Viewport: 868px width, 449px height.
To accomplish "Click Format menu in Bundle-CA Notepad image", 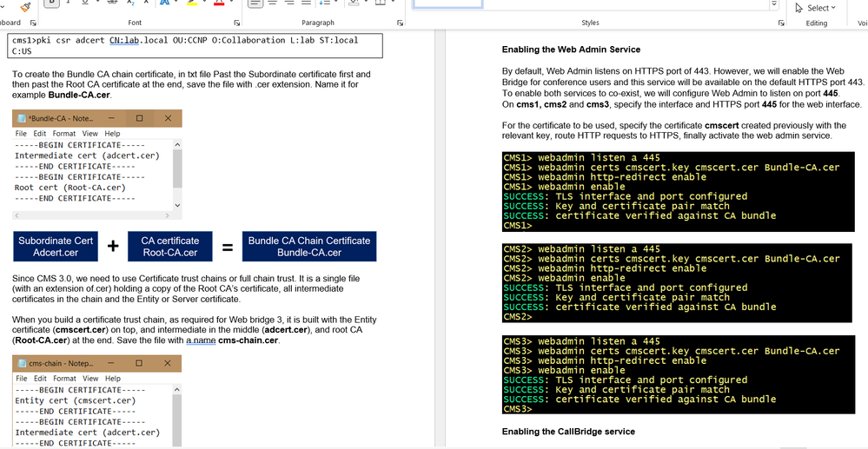I will [64, 134].
